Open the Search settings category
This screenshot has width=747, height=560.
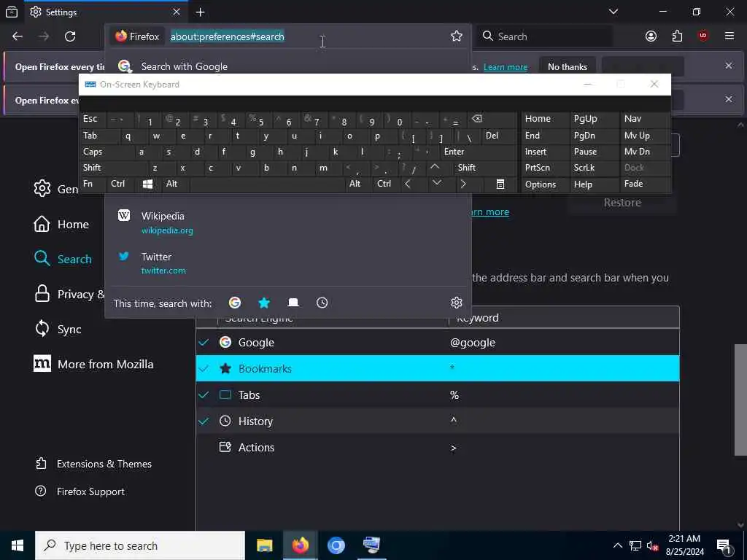tap(63, 259)
